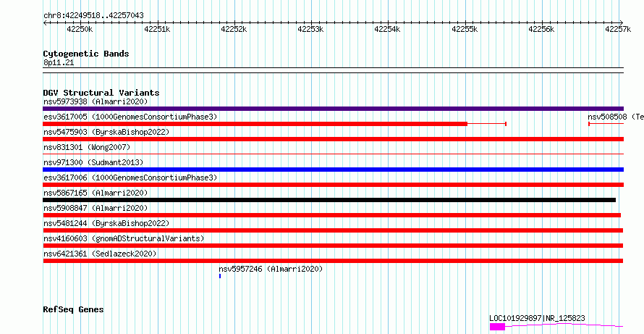Click the 42256k ruler position
This screenshot has width=644, height=334.
[x=542, y=29]
